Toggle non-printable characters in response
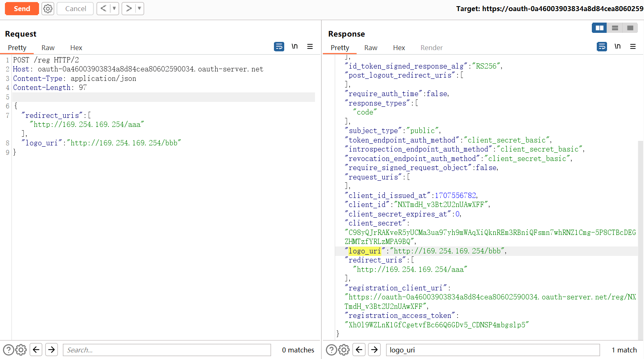 617,46
